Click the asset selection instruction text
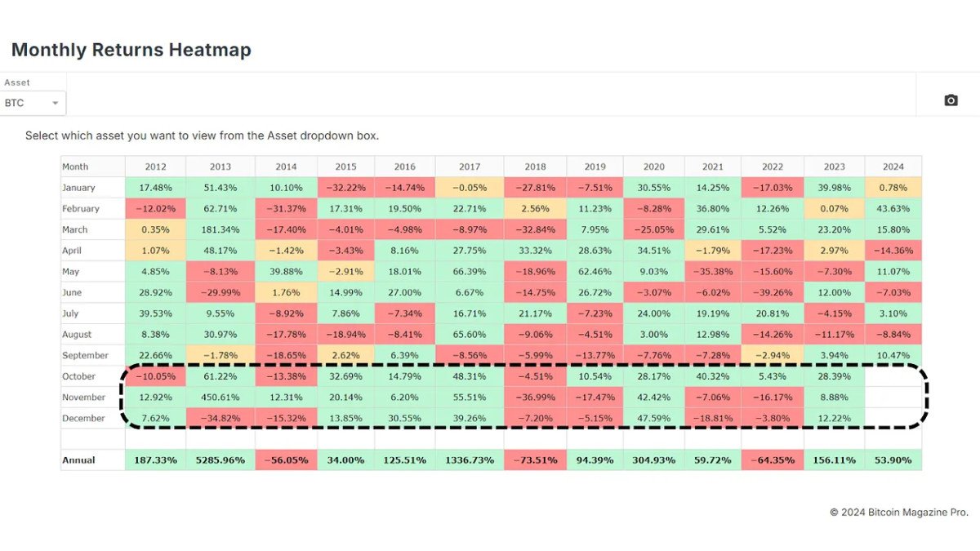Image resolution: width=980 pixels, height=551 pixels. [x=202, y=136]
